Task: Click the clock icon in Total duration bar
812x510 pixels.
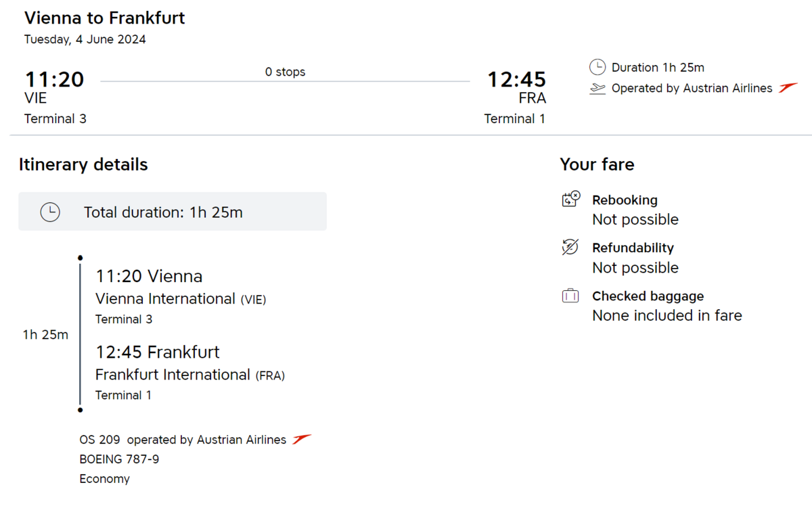Action: pyautogui.click(x=50, y=212)
